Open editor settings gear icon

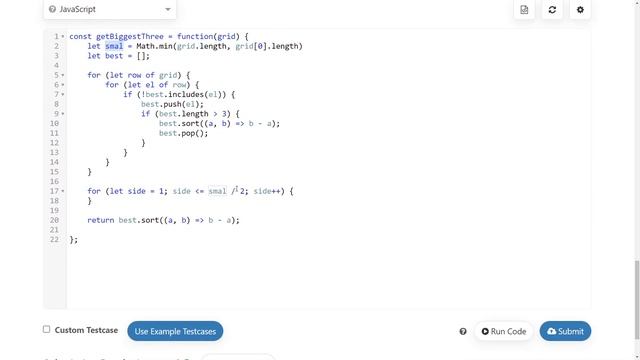[580, 9]
